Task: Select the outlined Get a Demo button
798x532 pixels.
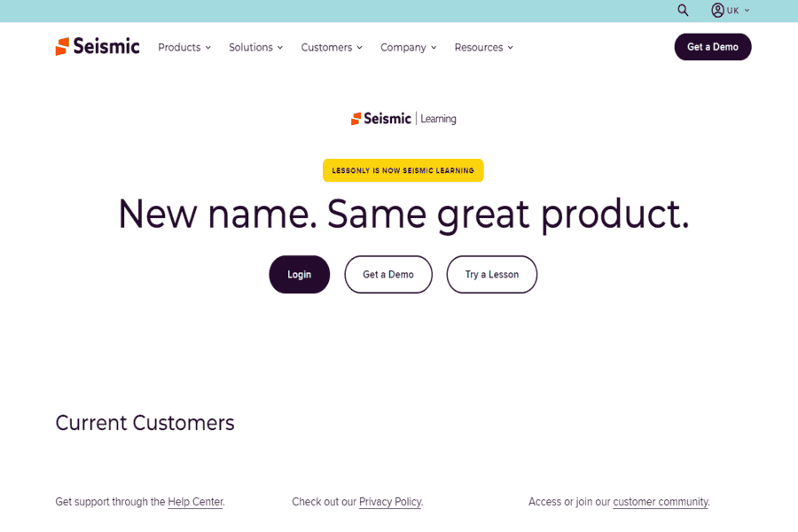Action: 388,274
